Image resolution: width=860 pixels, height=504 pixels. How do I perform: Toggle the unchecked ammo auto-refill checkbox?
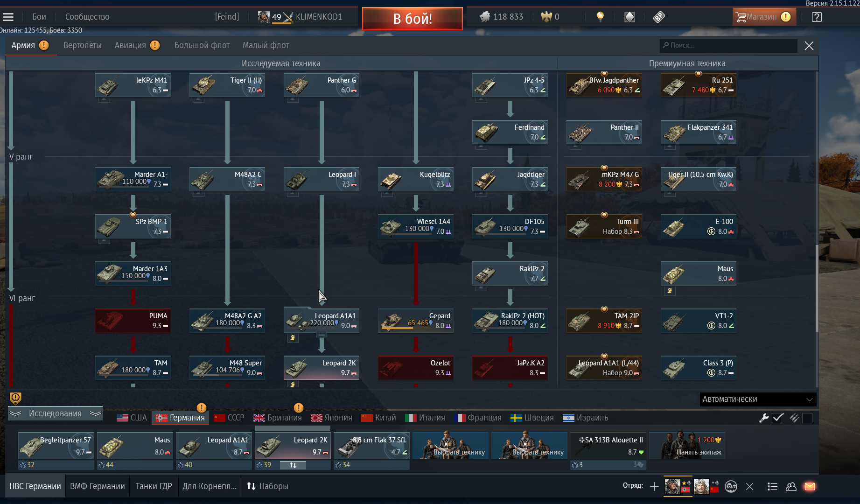(807, 418)
